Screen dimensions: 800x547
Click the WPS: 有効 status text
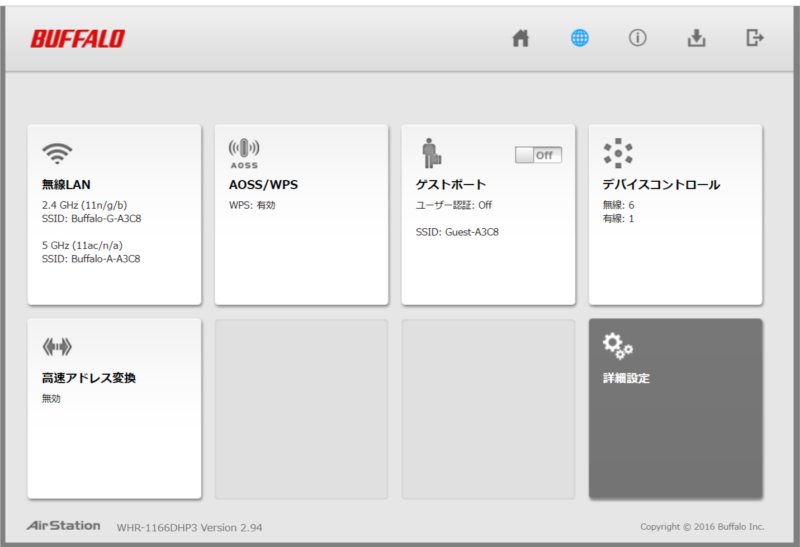click(x=252, y=205)
